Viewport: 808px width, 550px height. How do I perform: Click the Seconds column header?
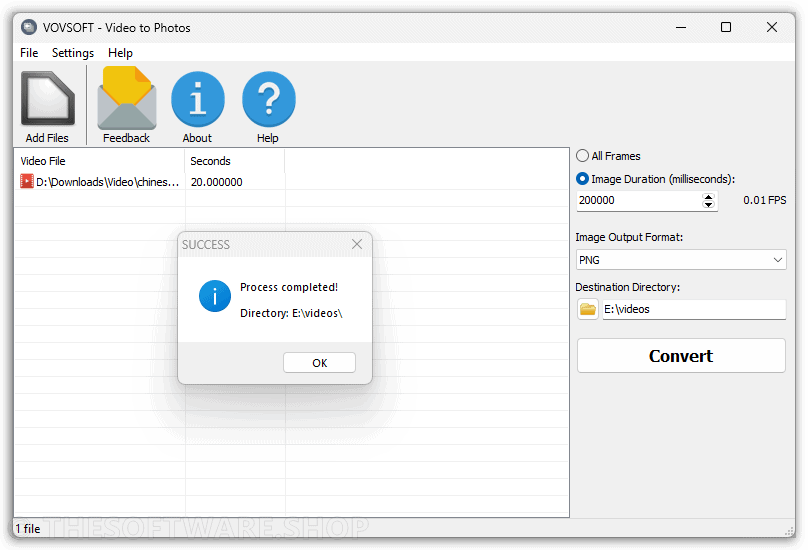point(234,161)
